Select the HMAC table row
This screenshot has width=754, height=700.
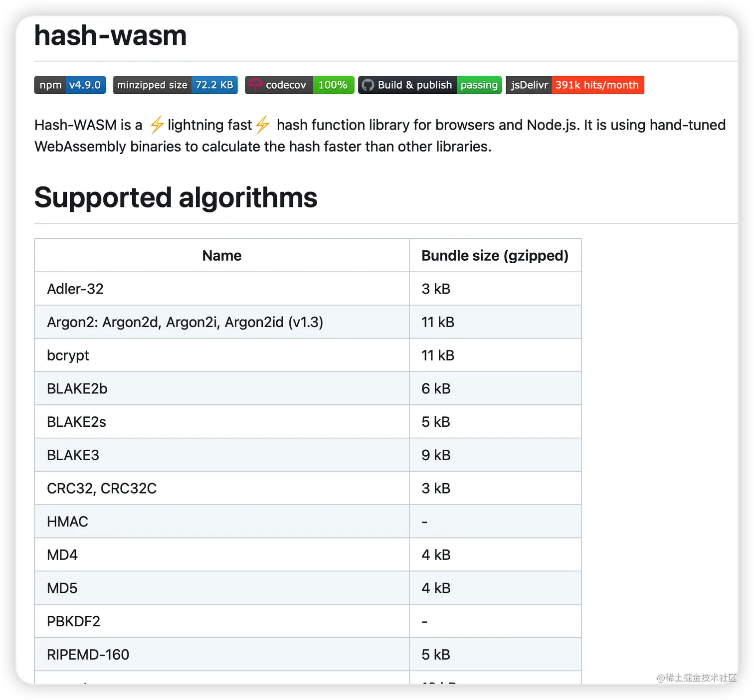[308, 522]
